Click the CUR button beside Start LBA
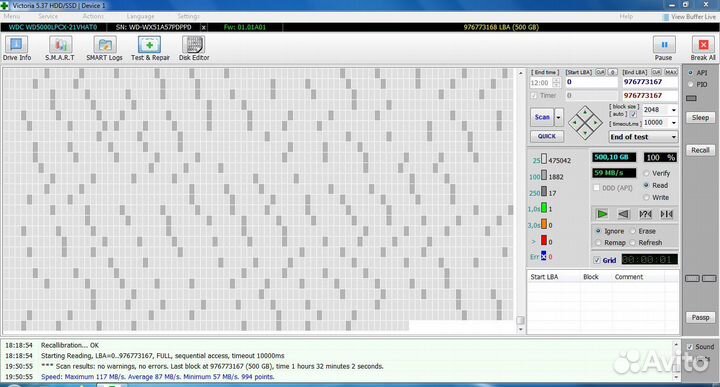 [600, 72]
